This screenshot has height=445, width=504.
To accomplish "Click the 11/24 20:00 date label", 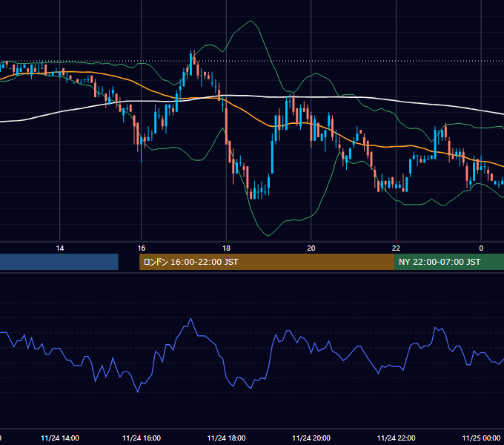I will click(x=311, y=438).
